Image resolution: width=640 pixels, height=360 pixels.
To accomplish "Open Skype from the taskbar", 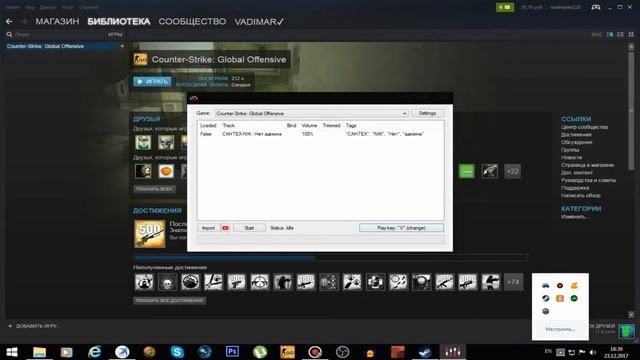I will pos(177,352).
